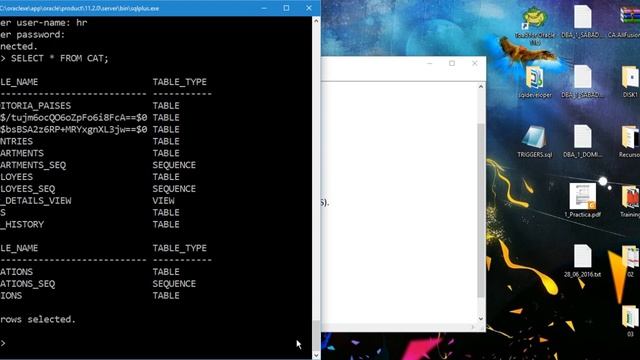The width and height of the screenshot is (640, 360).
Task: Close the white background window
Action: (x=475, y=63)
